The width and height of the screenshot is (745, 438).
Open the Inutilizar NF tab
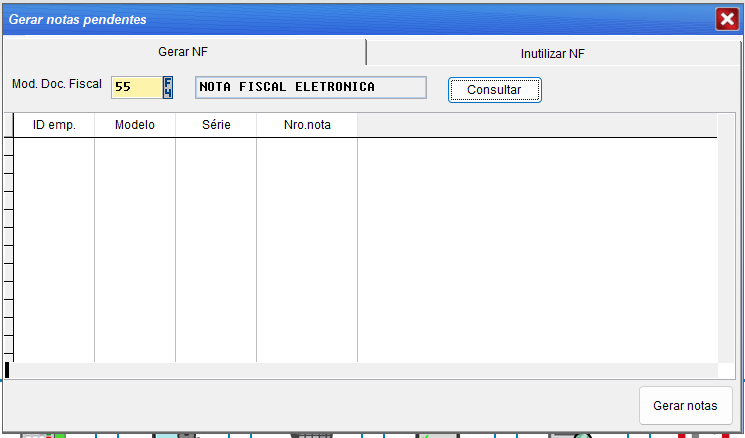[x=553, y=53]
